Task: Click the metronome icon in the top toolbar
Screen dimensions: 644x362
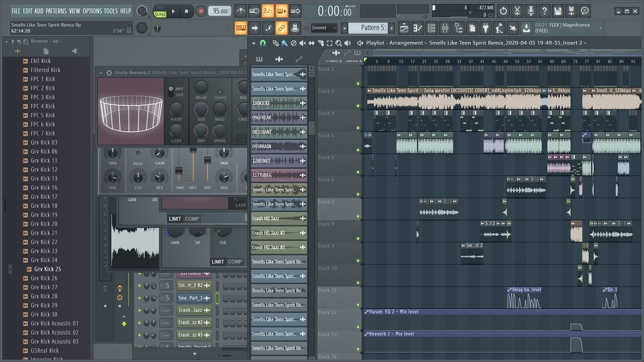Action: pos(241,11)
